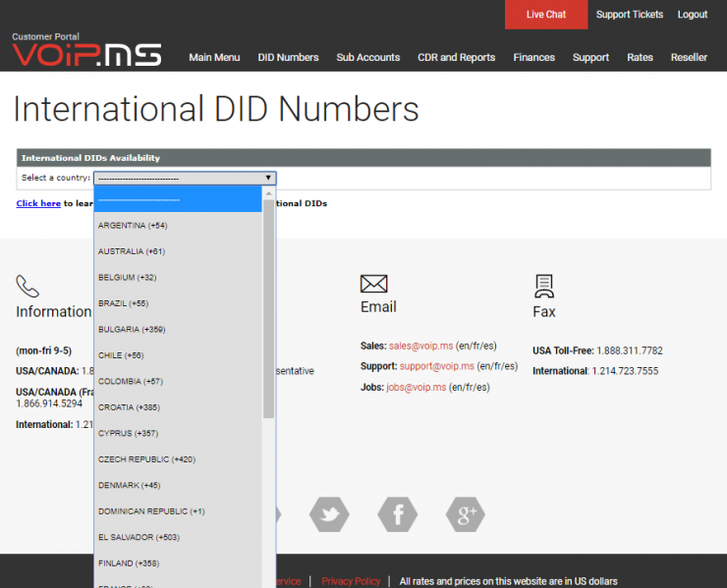Click the Logout link

coord(693,15)
